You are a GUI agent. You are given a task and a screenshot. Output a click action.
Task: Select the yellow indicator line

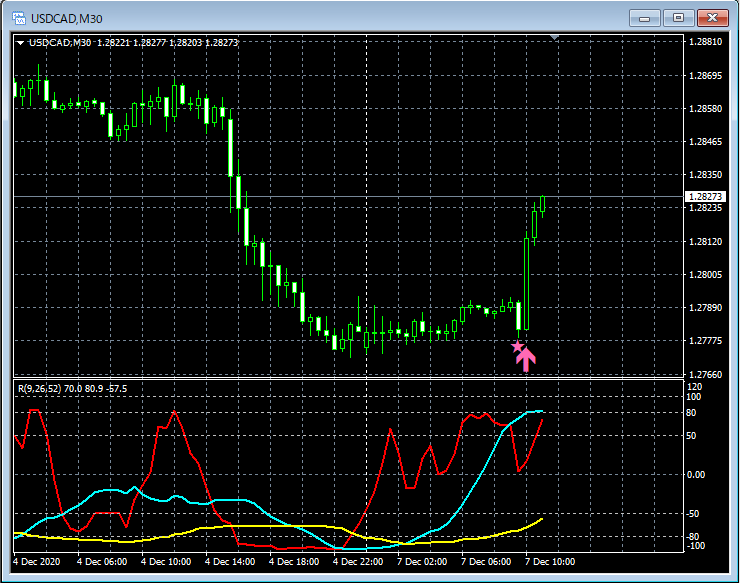[x=250, y=526]
